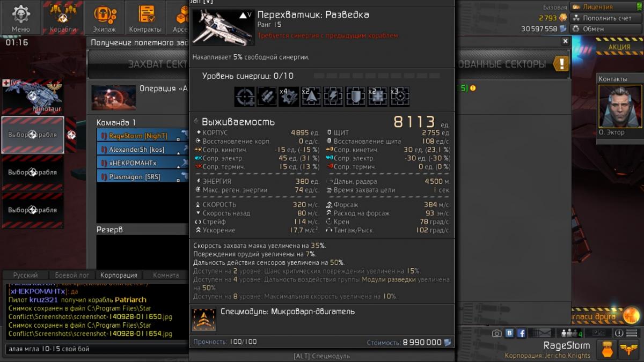This screenshot has height=362, width=644.
Task: Click the 2793 gold balance
Action: click(x=553, y=18)
